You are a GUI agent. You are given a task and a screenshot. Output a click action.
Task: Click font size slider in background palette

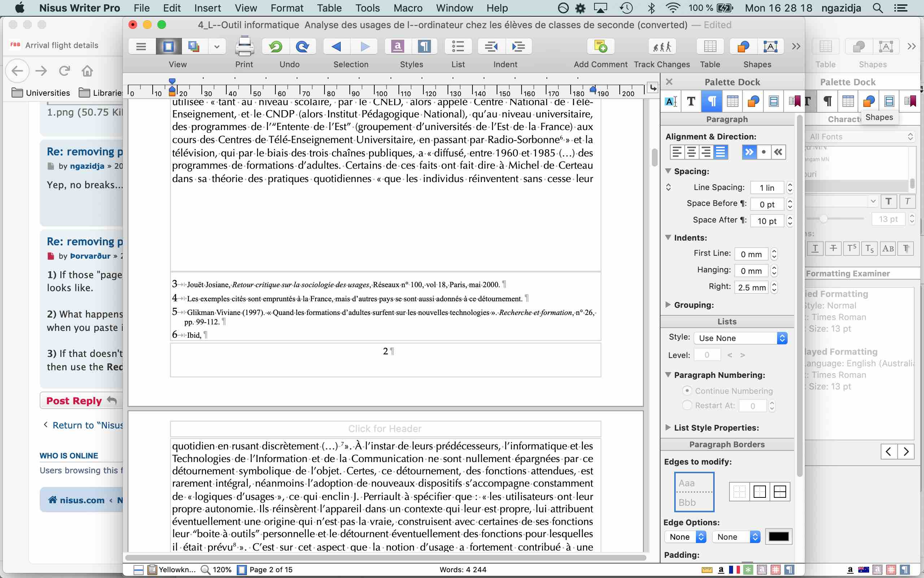click(823, 219)
